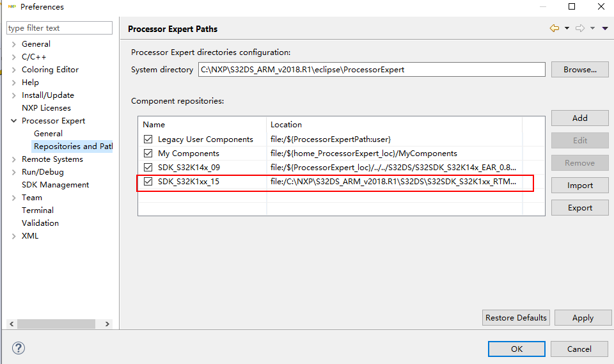This screenshot has width=614, height=364.
Task: Uncheck Legacy User Components repository
Action: [148, 139]
